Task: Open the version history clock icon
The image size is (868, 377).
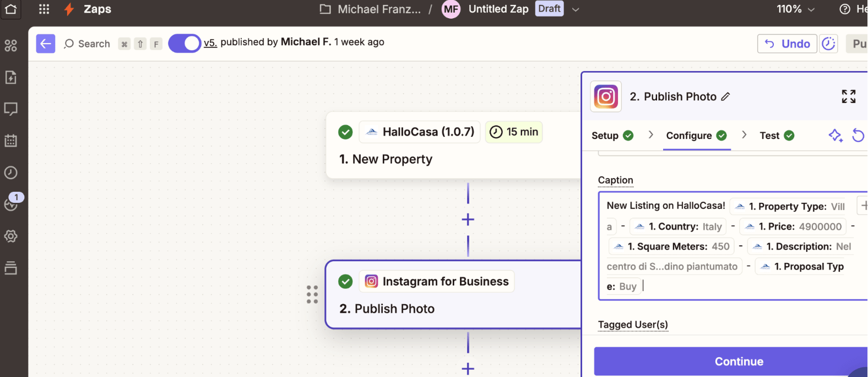Action: point(829,44)
